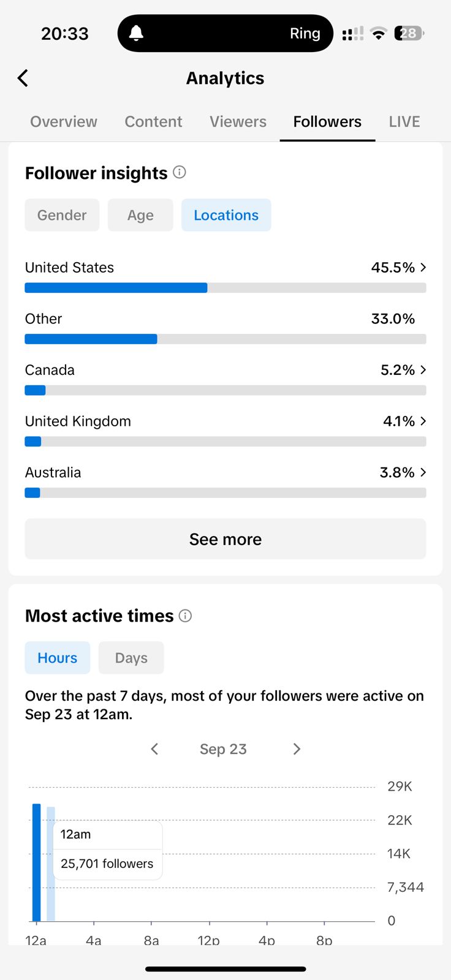Image resolution: width=451 pixels, height=980 pixels.
Task: Go to previous day chevron
Action: pos(154,749)
